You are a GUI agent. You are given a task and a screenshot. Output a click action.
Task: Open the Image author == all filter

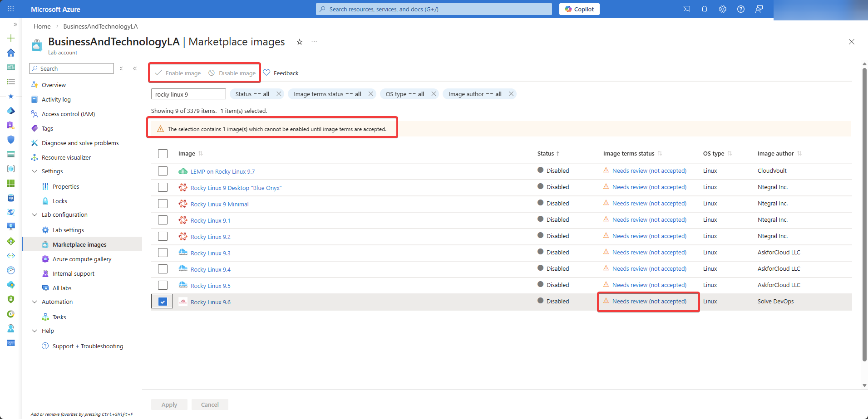(x=475, y=94)
